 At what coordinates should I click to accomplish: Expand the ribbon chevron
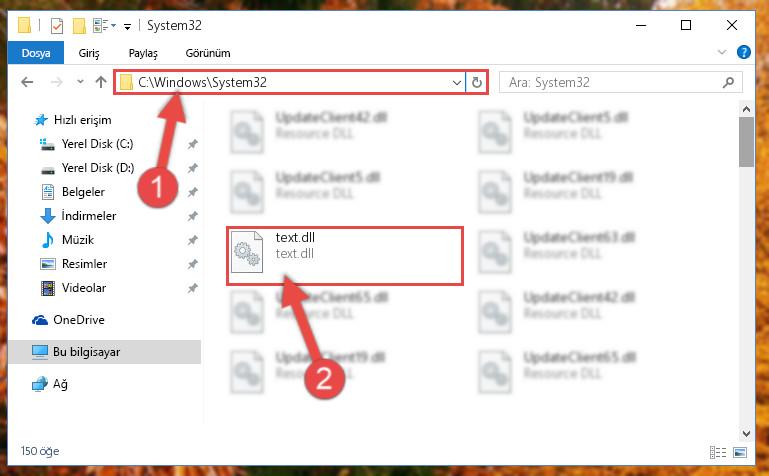[722, 52]
